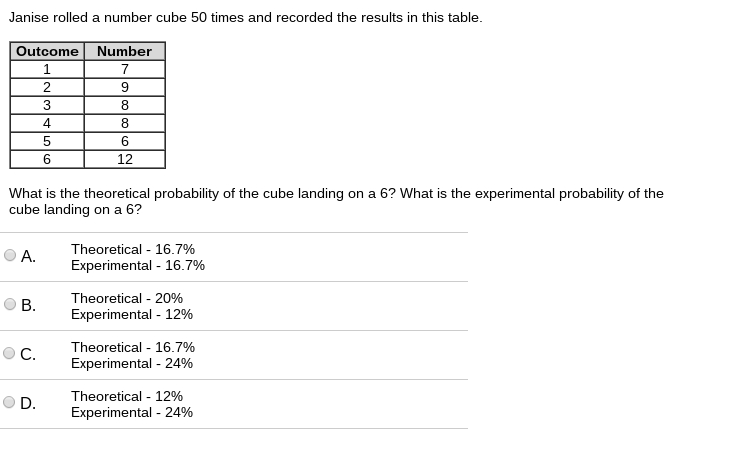
Task: Click 'Theoretical - 20%' answer text
Action: click(127, 298)
